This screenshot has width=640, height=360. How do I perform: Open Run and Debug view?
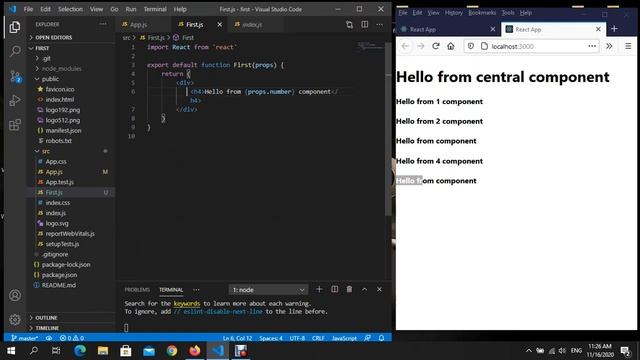pyautogui.click(x=15, y=100)
